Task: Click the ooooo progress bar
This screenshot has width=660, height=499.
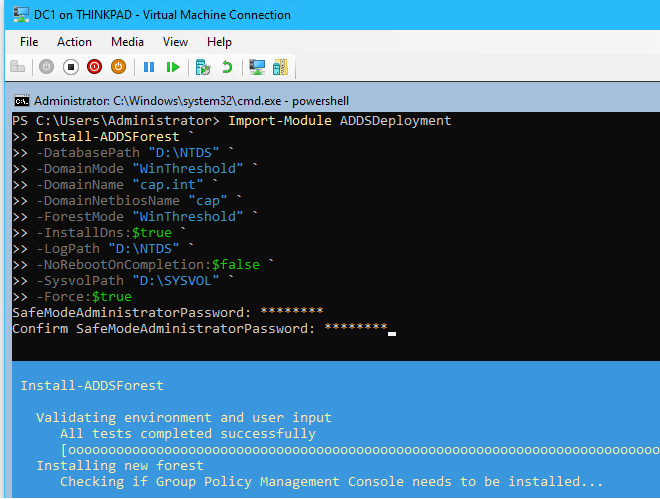Action: pyautogui.click(x=360, y=450)
